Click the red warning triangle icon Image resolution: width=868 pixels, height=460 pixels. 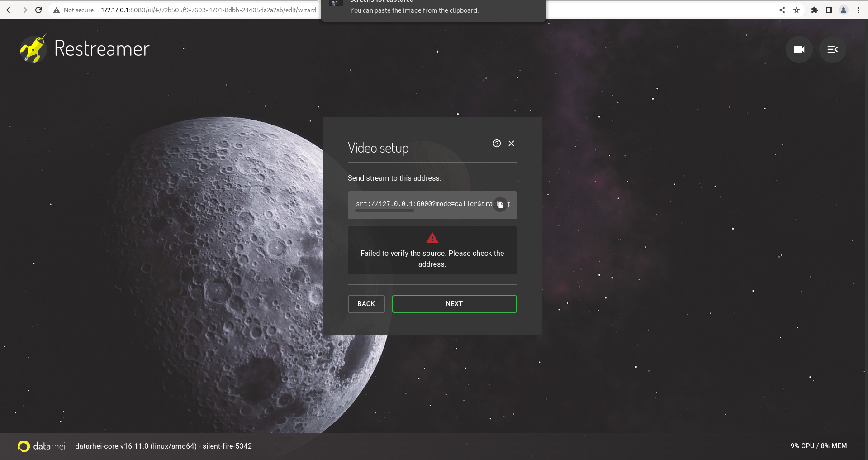432,237
